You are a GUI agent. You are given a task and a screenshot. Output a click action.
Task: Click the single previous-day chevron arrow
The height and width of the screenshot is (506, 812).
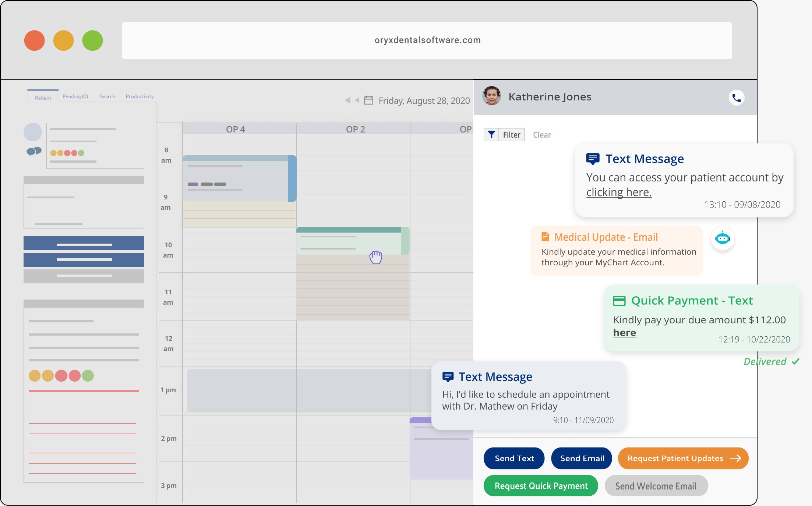click(x=357, y=100)
